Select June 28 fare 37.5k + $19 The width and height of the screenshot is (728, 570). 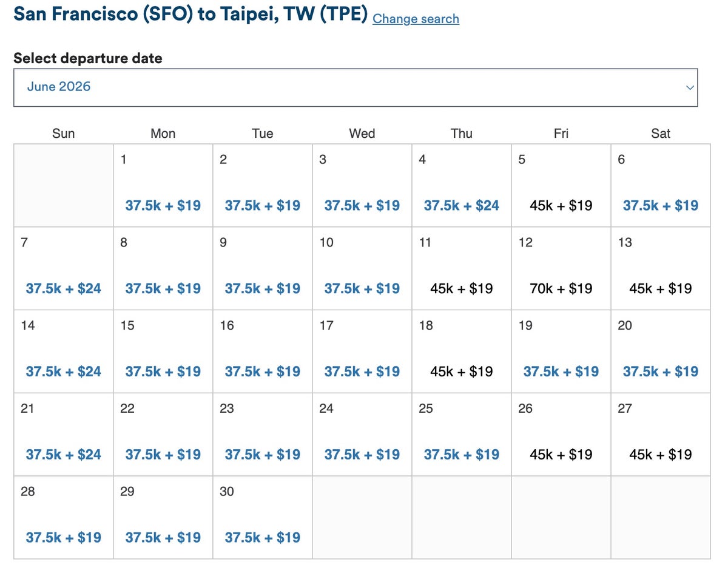pyautogui.click(x=63, y=537)
